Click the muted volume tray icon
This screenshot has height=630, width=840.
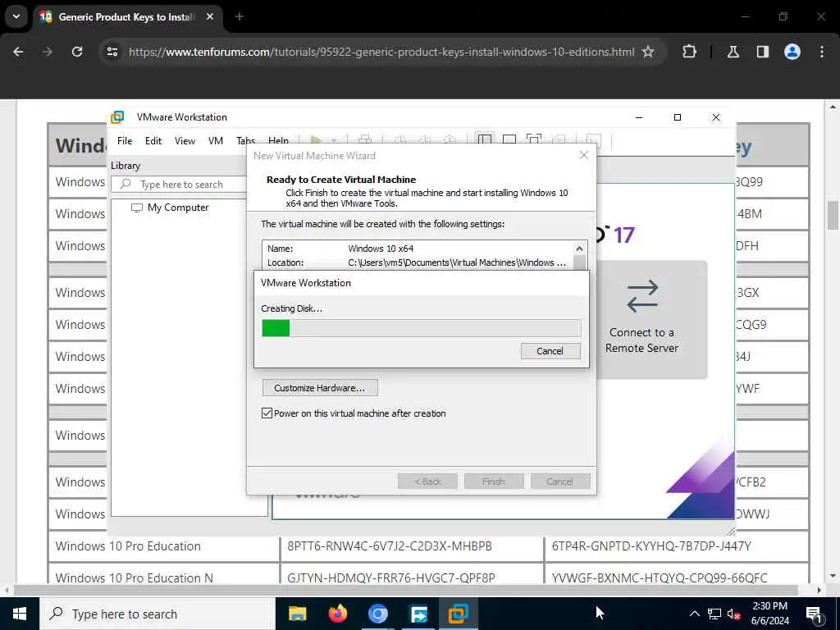734,614
